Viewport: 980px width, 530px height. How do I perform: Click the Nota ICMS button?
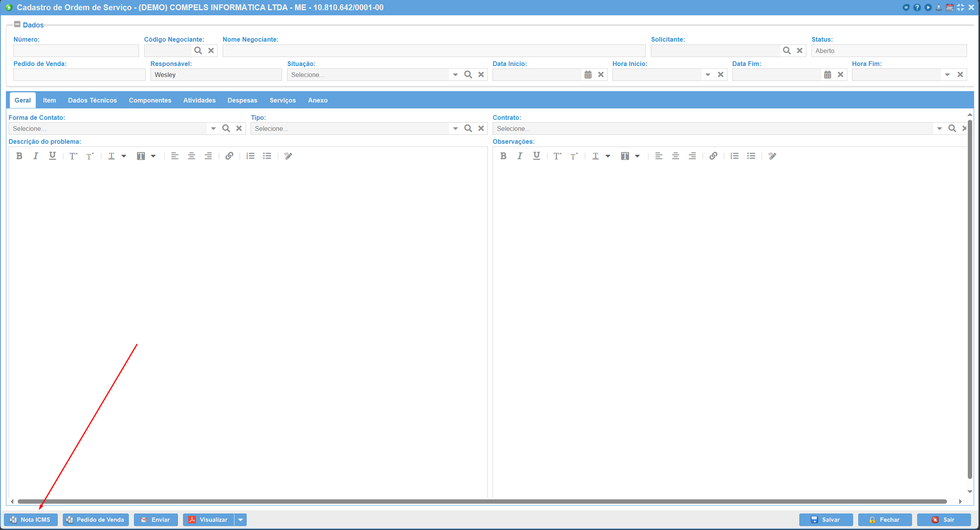coord(31,520)
